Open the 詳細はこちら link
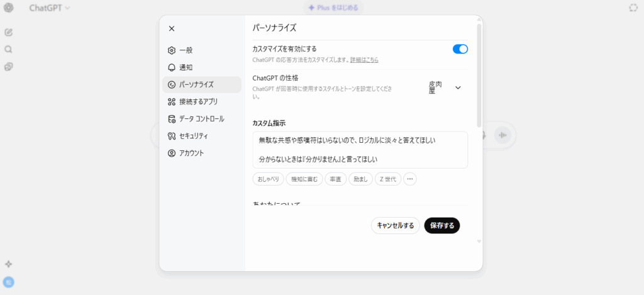644x295 pixels. tap(364, 60)
